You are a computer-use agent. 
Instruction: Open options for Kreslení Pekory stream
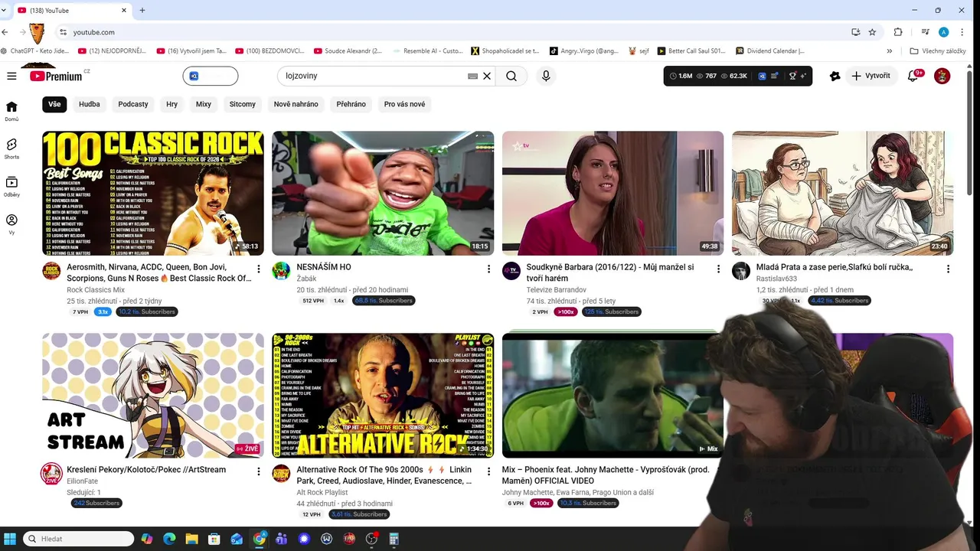click(x=259, y=471)
